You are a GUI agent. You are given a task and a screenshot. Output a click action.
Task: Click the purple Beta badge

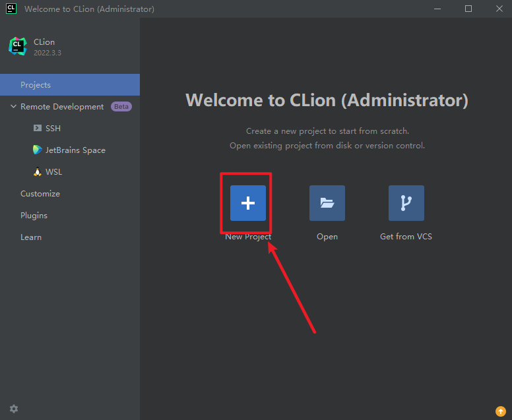121,107
